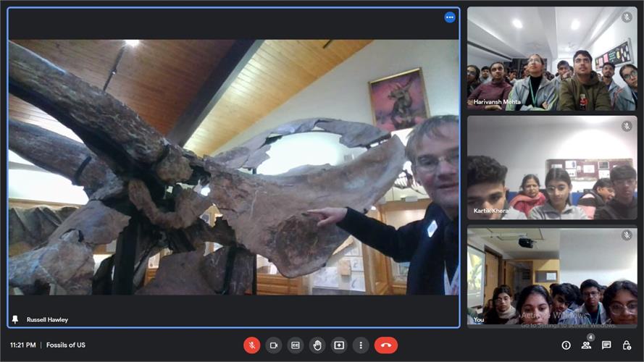Click the Fossils of US meeting name
Screen dimensions: 644x362
pos(66,345)
